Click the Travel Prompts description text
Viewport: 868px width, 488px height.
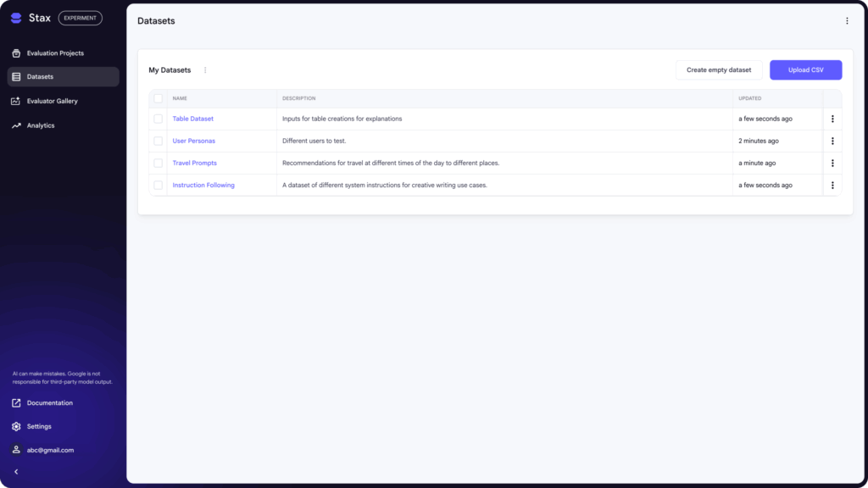click(x=391, y=164)
